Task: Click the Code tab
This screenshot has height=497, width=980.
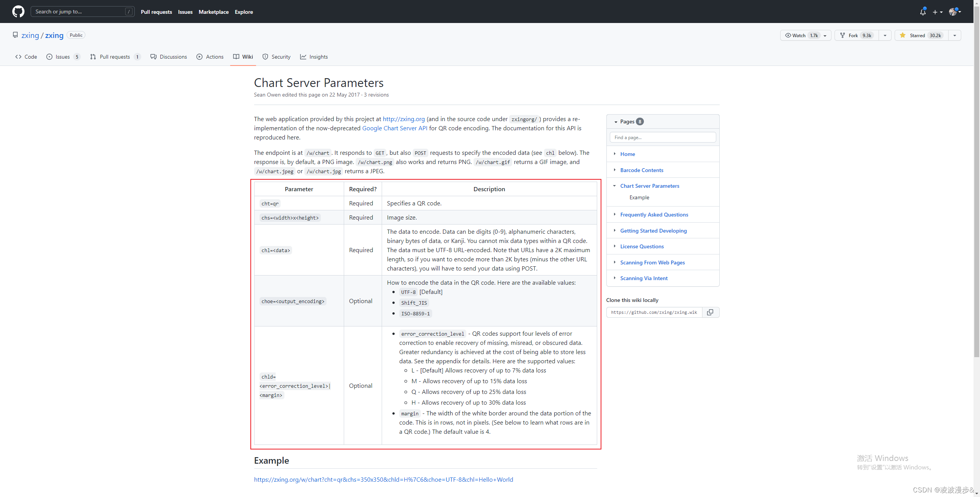Action: (x=26, y=56)
